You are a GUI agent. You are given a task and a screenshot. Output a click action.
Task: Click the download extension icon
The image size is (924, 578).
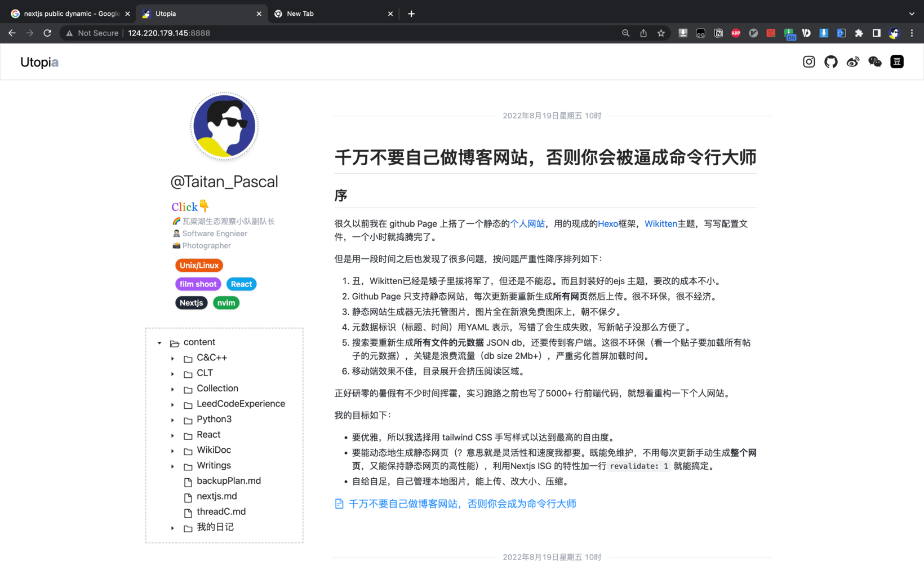683,33
